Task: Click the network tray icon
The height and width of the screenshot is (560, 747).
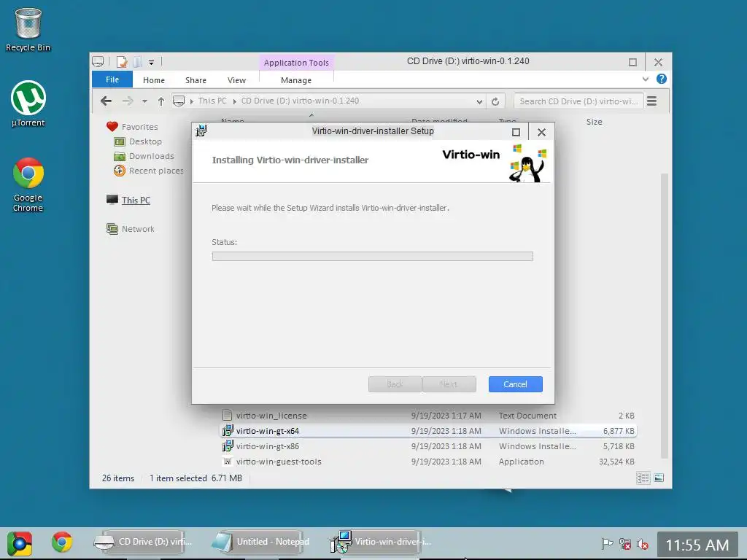Action: 625,543
